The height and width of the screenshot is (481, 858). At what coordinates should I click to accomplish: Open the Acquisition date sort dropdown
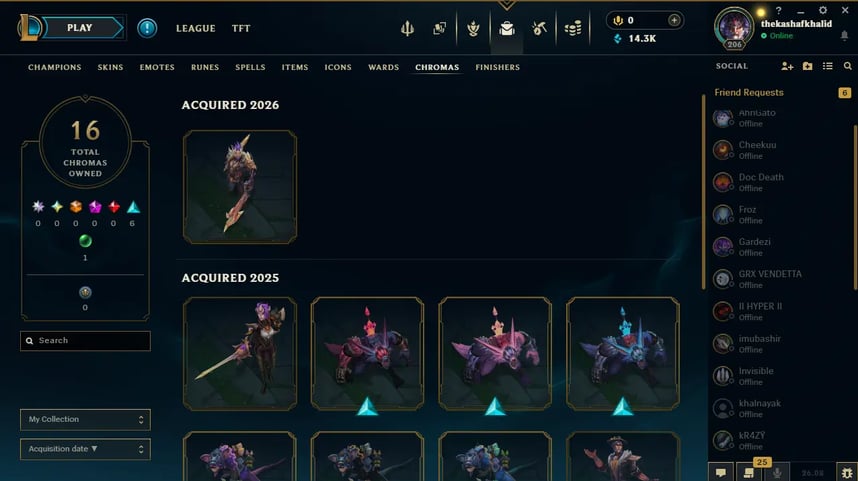pos(85,449)
